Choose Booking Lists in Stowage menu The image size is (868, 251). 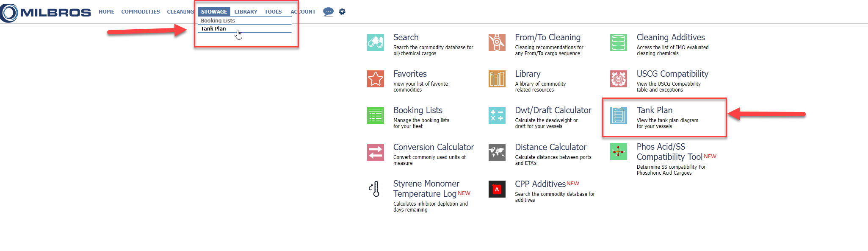218,21
